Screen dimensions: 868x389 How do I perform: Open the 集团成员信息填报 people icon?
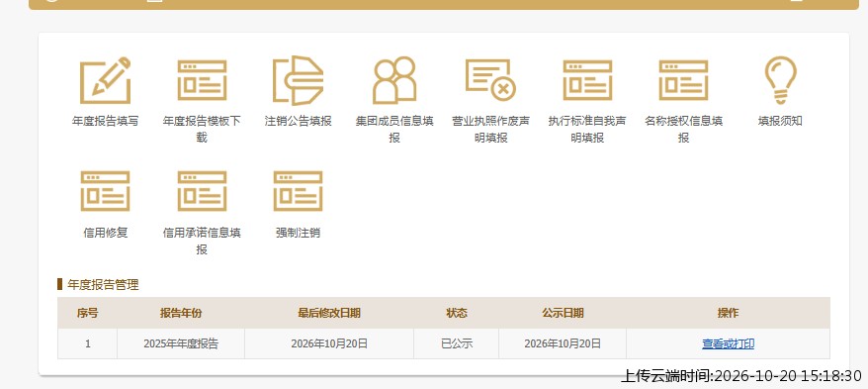394,80
